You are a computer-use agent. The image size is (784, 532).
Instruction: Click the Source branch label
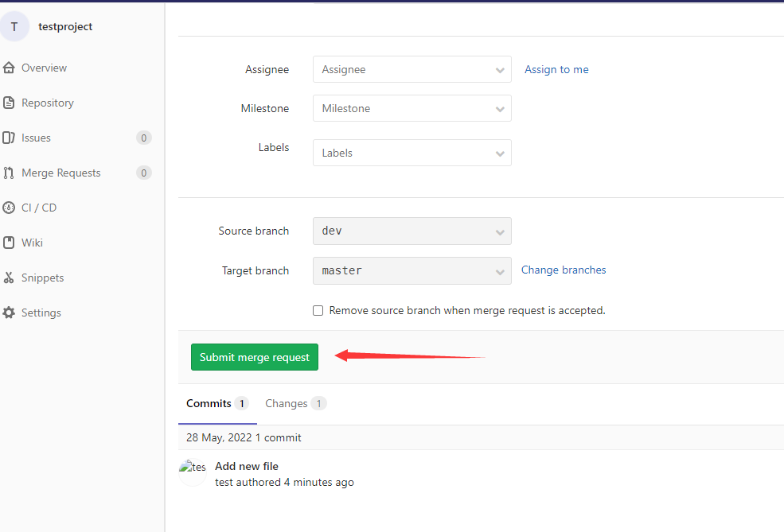[x=253, y=231]
